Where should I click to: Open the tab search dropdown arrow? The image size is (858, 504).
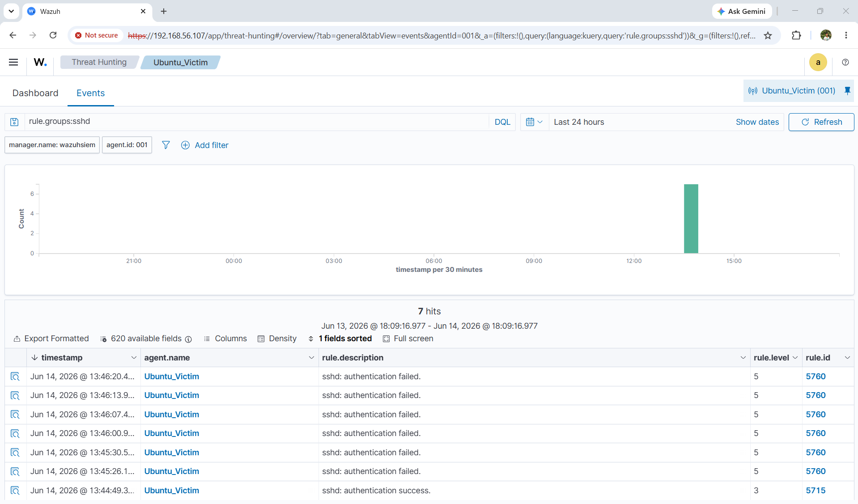[11, 11]
